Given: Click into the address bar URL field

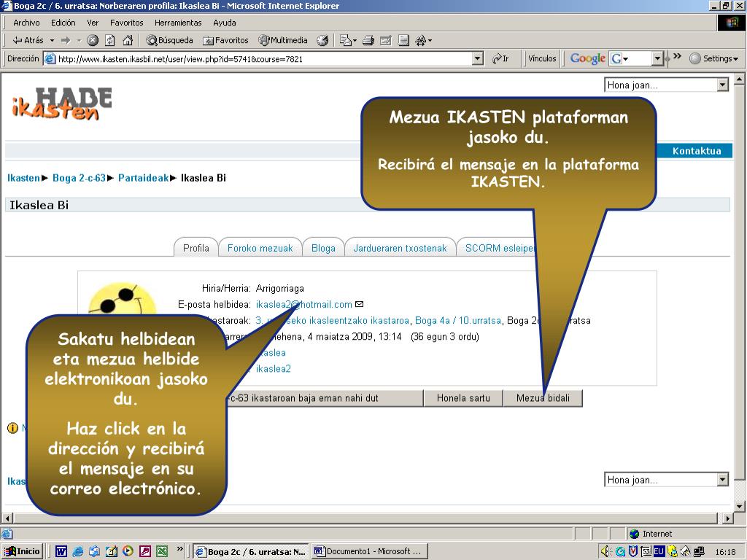Looking at the screenshot, I should pyautogui.click(x=263, y=59).
